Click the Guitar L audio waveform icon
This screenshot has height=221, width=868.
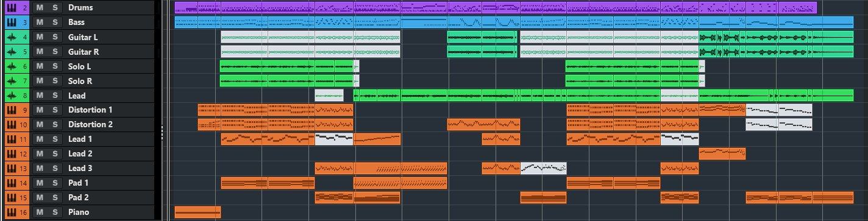tap(11, 37)
